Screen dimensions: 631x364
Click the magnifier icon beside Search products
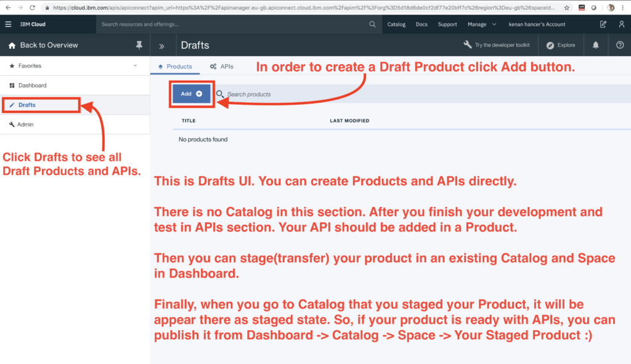[x=220, y=94]
